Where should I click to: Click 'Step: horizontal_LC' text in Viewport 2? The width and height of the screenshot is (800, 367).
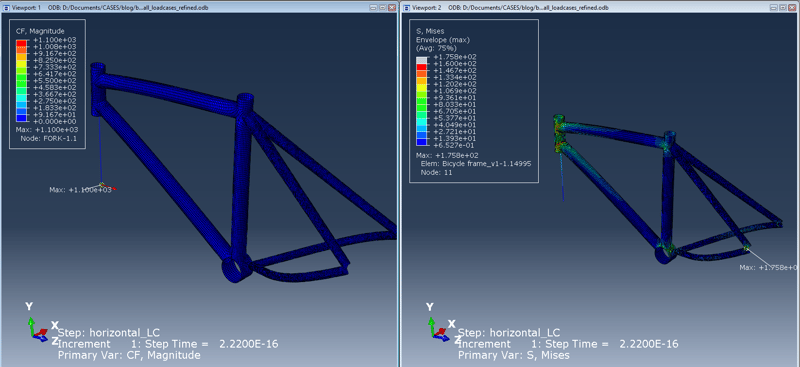tap(509, 332)
